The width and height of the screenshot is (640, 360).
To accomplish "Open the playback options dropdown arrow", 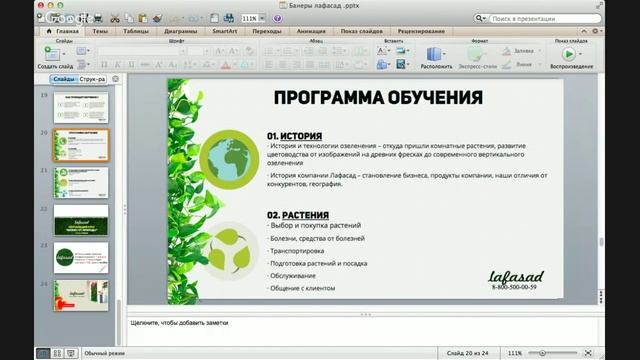I will [580, 53].
